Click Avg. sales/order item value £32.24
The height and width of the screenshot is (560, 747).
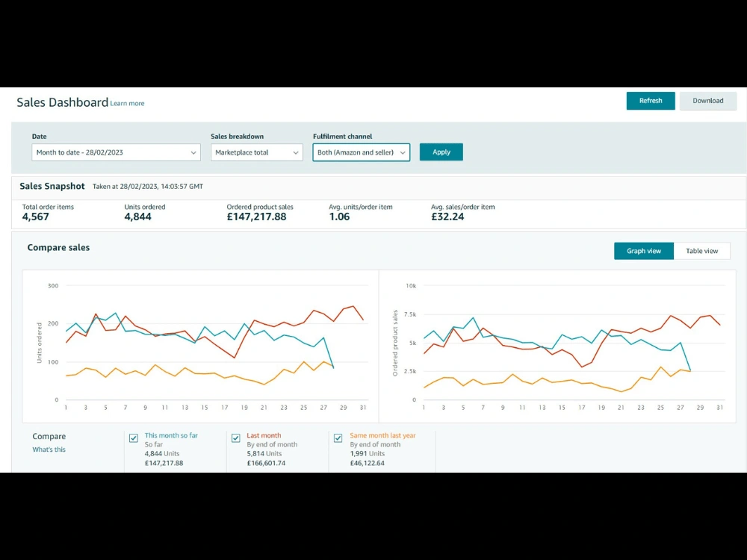point(447,217)
